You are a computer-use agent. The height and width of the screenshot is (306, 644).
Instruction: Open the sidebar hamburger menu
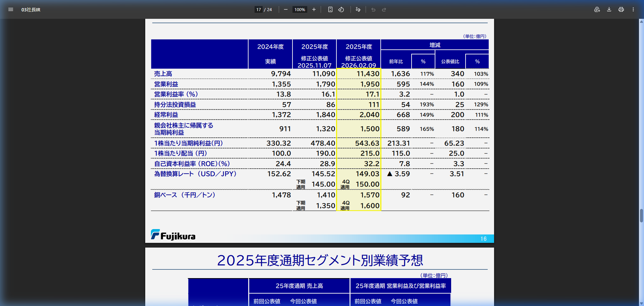coord(11,10)
